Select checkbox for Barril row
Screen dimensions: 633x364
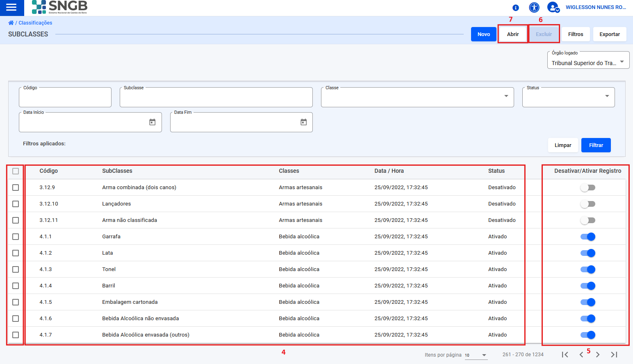[16, 286]
